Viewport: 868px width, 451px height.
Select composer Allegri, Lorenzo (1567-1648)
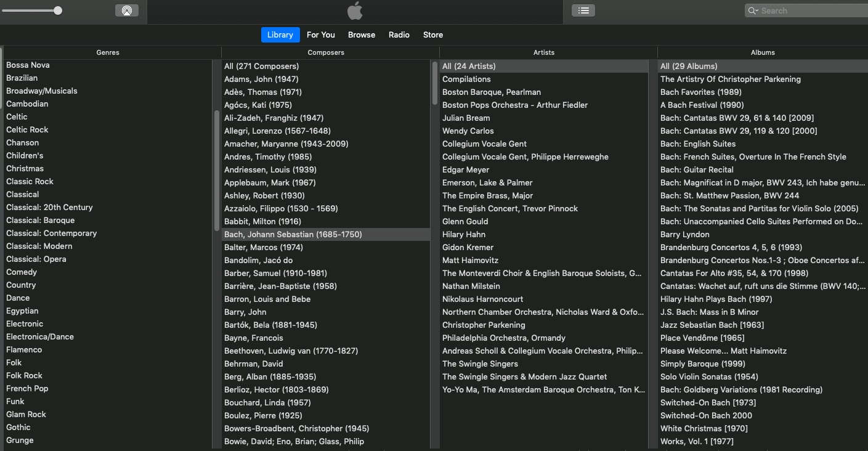point(277,131)
